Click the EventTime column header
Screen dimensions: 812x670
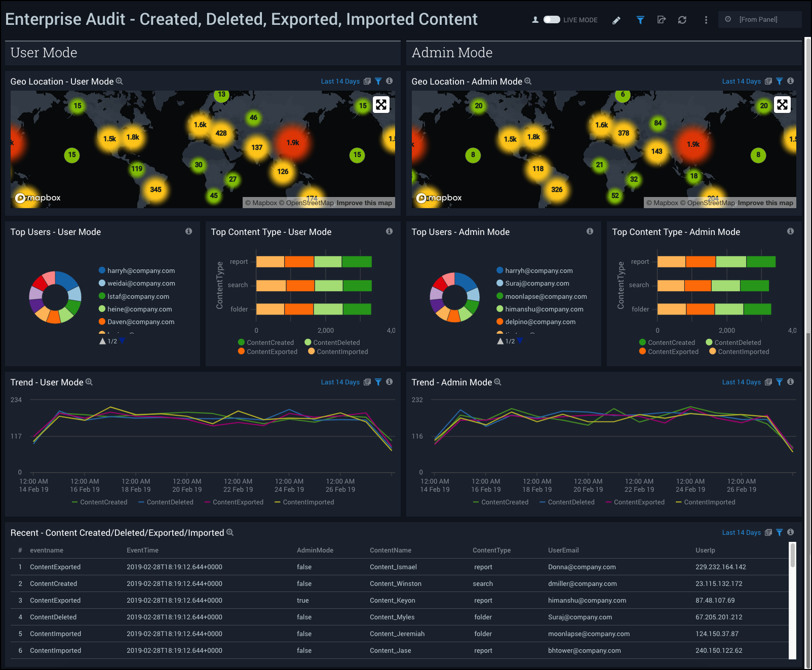(142, 550)
